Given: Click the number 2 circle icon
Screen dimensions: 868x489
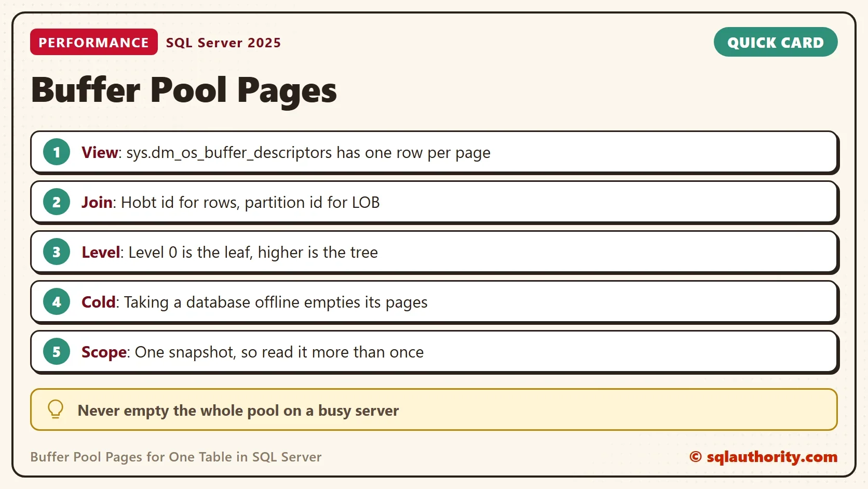Looking at the screenshot, I should [x=57, y=202].
